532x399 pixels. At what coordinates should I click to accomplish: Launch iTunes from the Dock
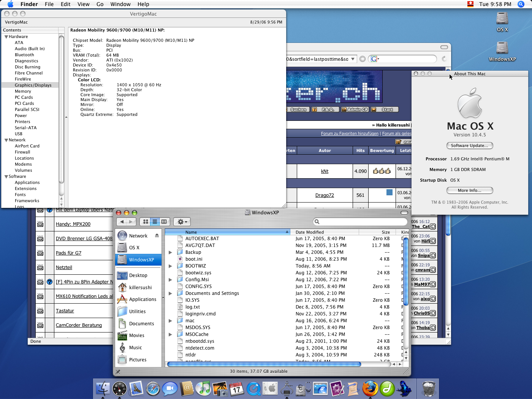[204, 388]
